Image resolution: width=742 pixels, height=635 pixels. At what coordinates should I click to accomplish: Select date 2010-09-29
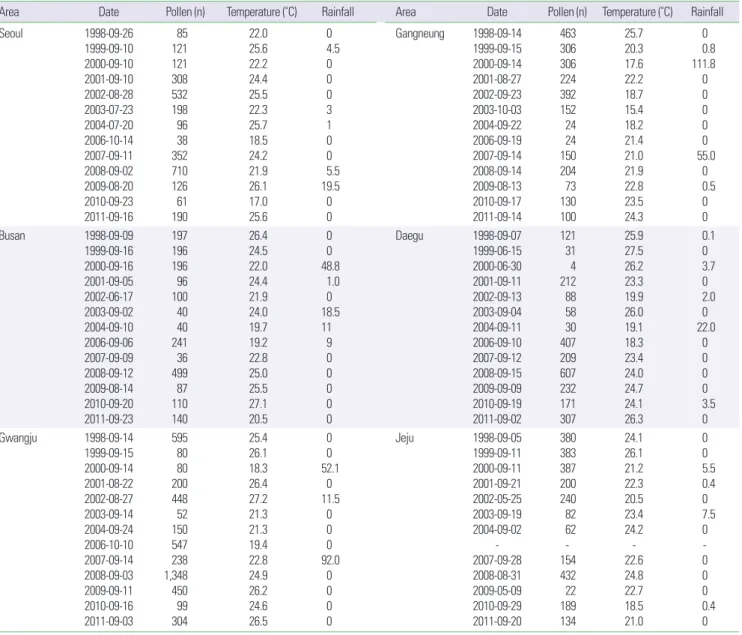497,606
